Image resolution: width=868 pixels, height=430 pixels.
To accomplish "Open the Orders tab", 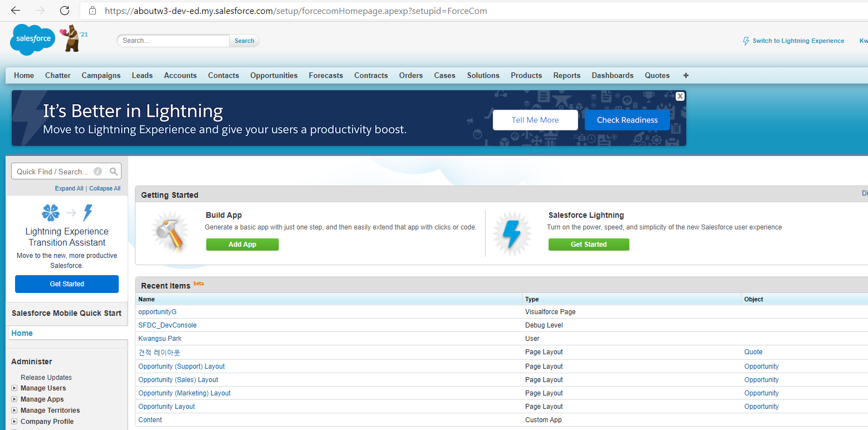I will [411, 75].
